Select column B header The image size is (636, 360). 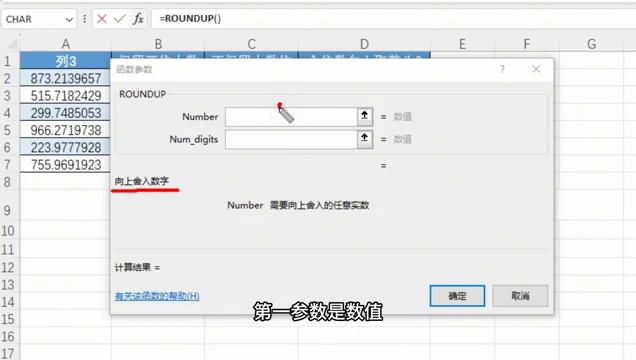coord(158,44)
